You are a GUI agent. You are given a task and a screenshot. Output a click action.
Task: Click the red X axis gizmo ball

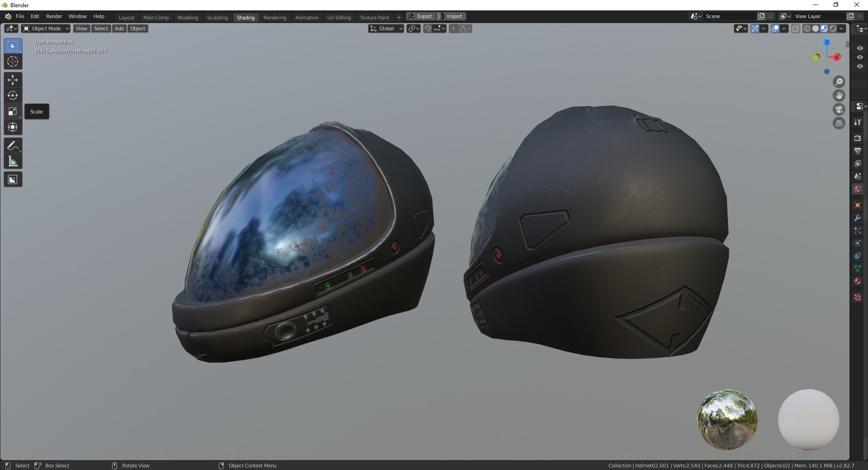[x=837, y=57]
